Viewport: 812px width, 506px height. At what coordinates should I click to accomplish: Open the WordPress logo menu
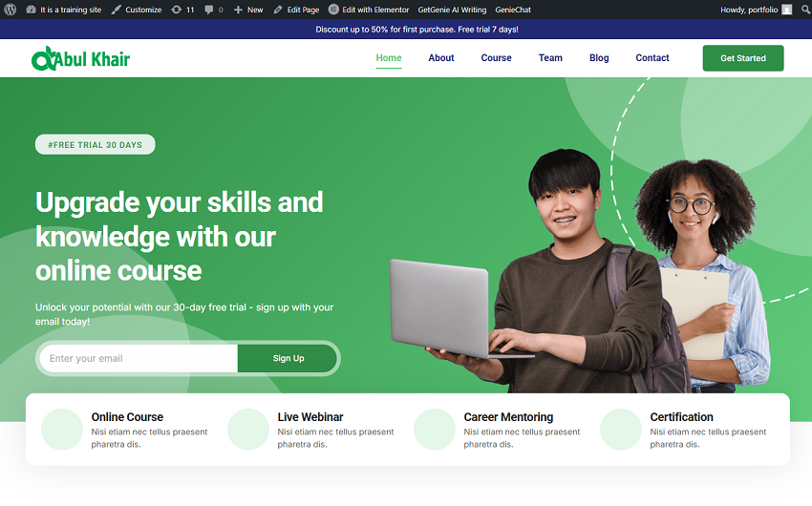click(x=10, y=10)
